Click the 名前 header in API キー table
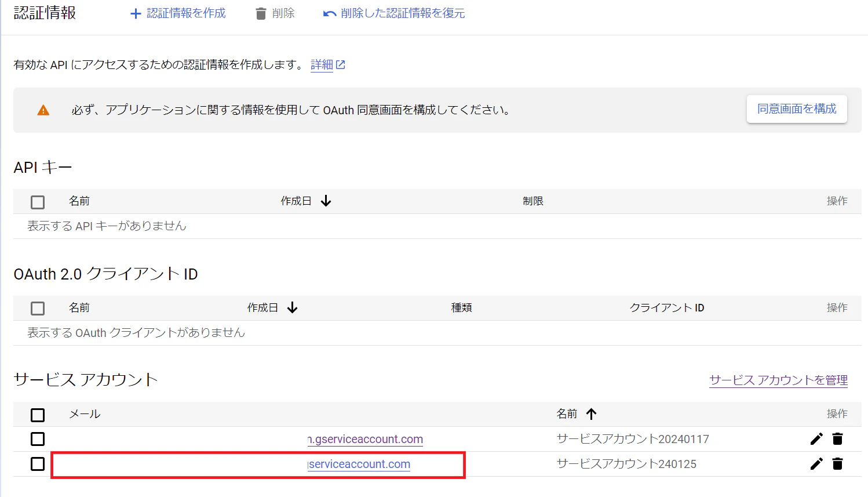This screenshot has width=868, height=497. [x=79, y=201]
